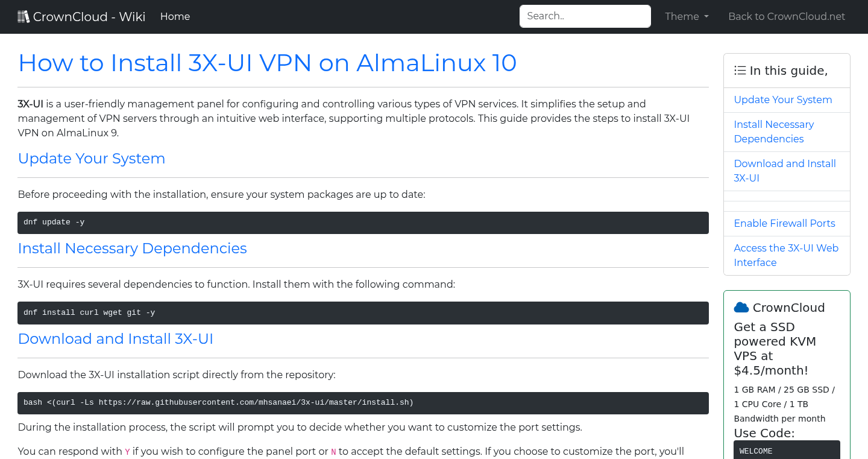Click the 'dnf install curl wget git' command block
868x459 pixels.
(x=363, y=312)
